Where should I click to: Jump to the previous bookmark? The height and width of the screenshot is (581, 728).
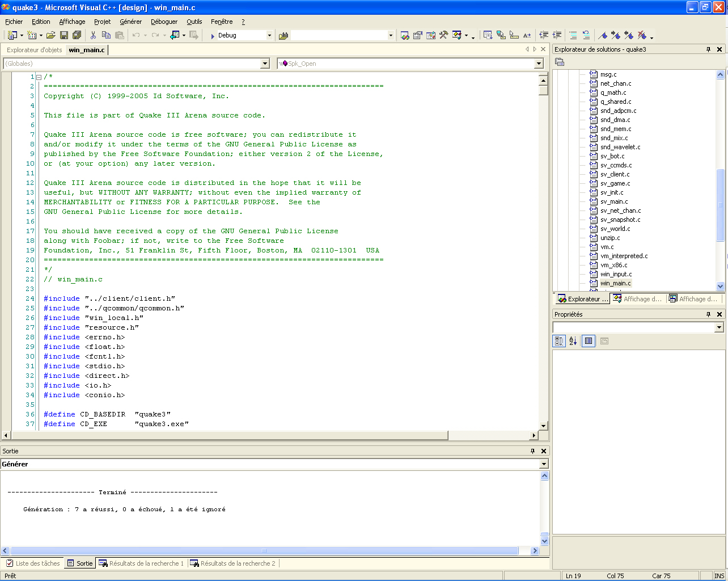[x=629, y=35]
